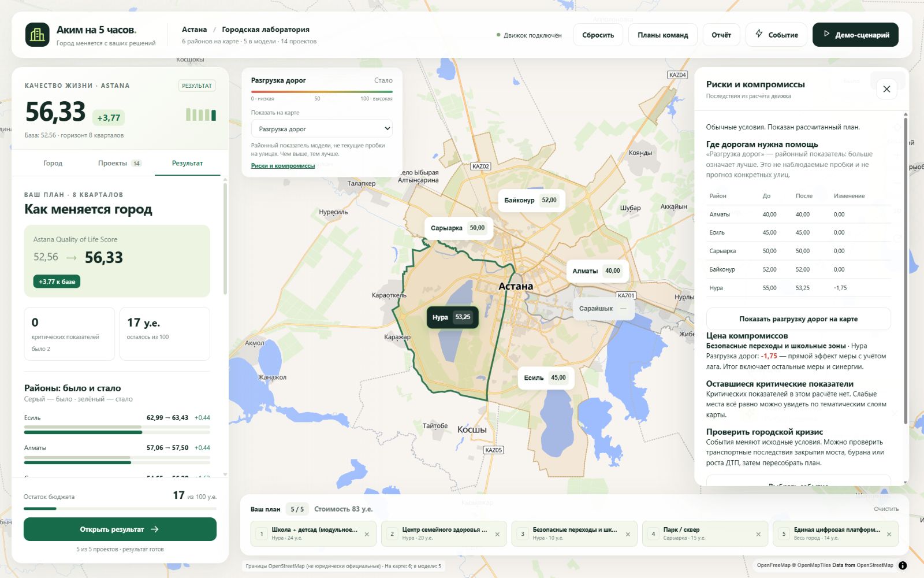This screenshot has height=578, width=924.
Task: Open the Разгрузка дорог layer dropdown
Action: tap(322, 129)
